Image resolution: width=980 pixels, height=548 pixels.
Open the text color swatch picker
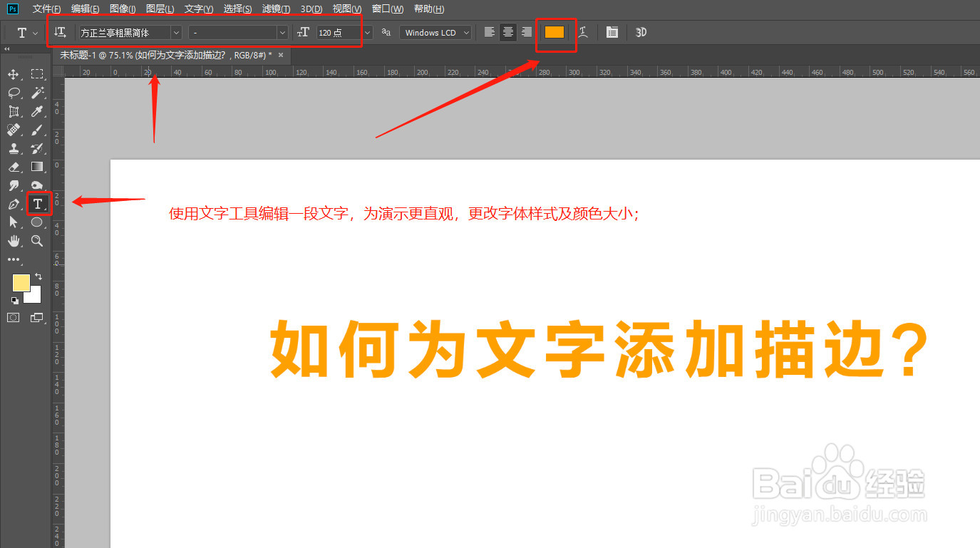coord(556,32)
